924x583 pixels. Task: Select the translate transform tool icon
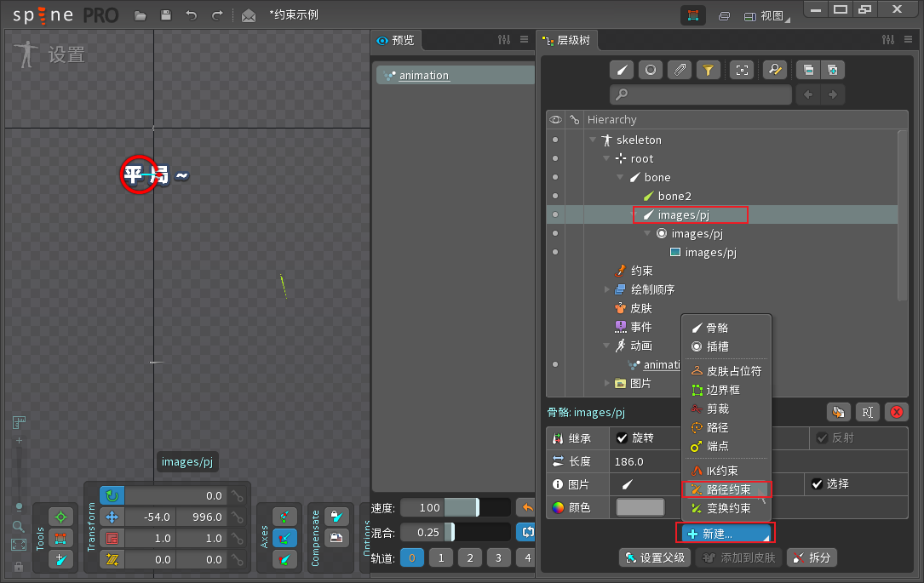click(x=112, y=517)
